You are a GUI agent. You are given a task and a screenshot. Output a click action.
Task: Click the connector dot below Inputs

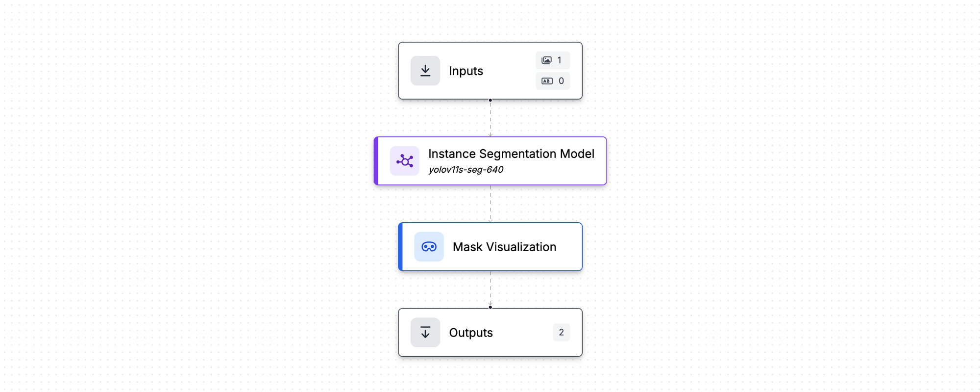[490, 100]
